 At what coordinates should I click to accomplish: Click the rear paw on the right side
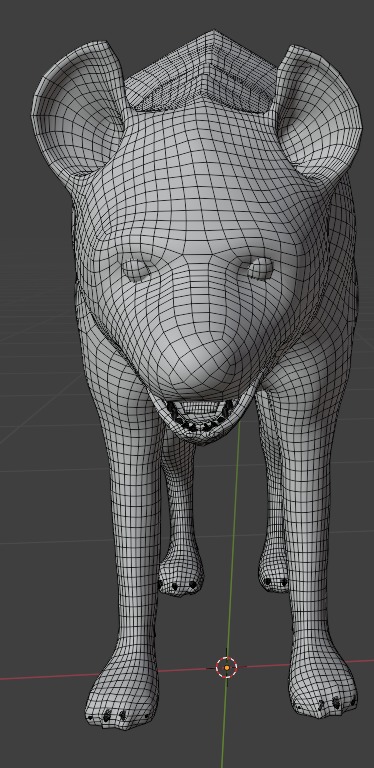(x=274, y=568)
